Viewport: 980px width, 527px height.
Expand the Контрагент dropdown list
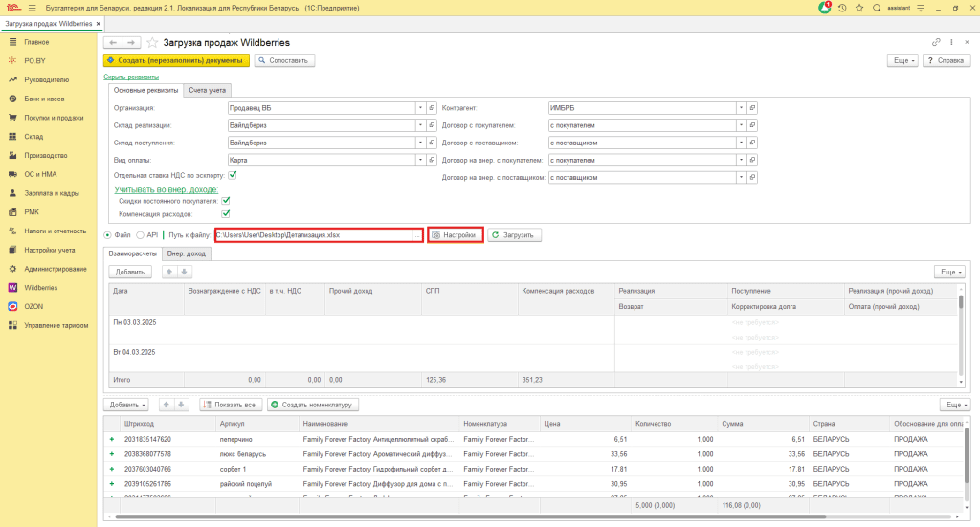[742, 108]
